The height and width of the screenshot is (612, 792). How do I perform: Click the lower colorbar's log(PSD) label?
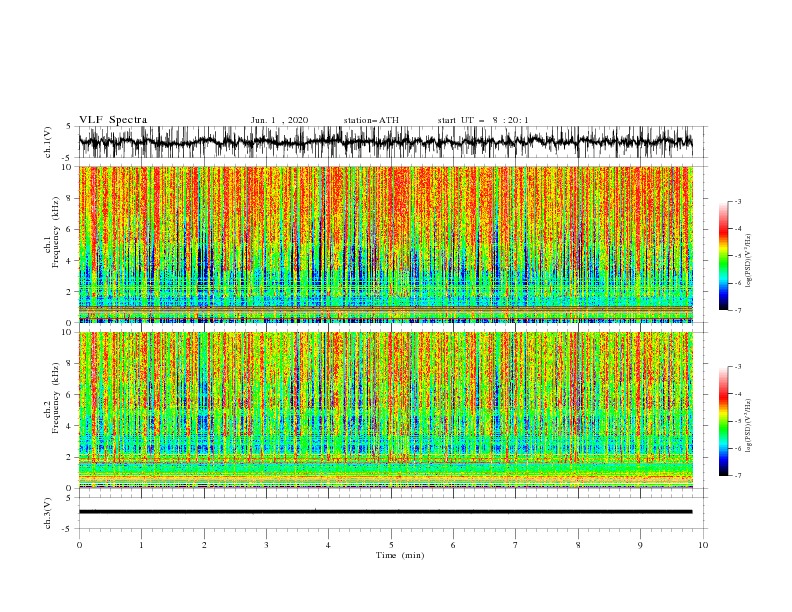point(749,425)
